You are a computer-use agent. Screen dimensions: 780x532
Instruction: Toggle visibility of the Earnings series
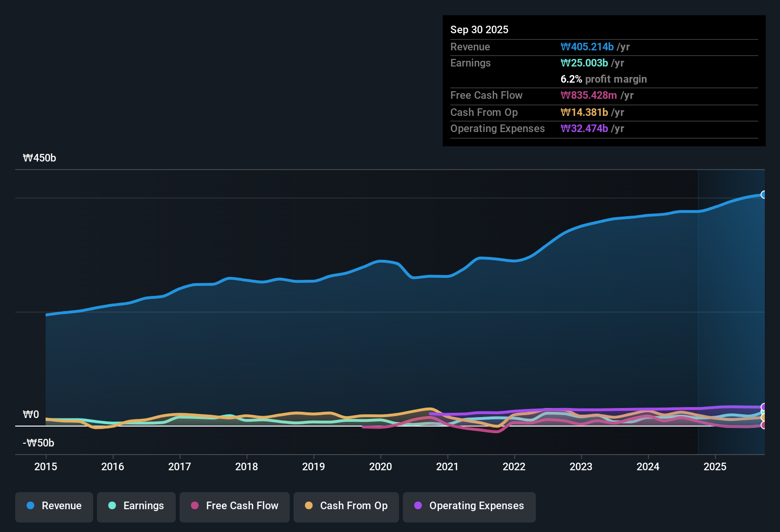point(136,506)
